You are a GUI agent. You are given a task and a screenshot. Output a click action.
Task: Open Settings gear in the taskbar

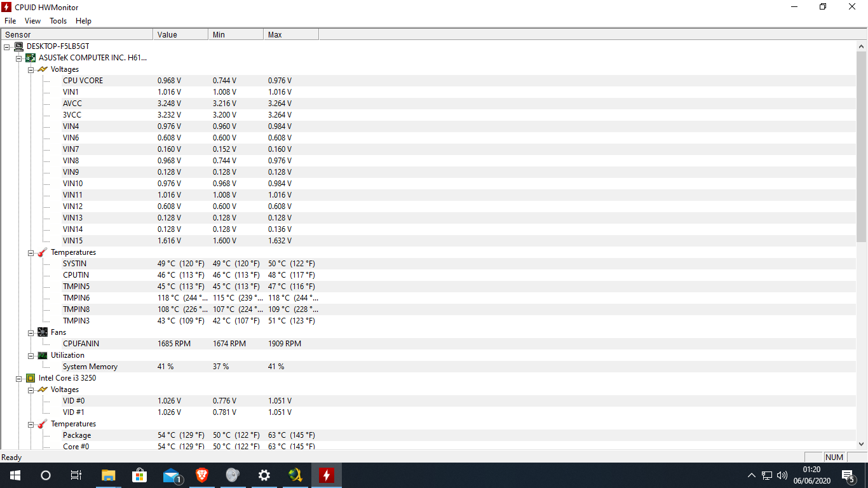pos(264,475)
